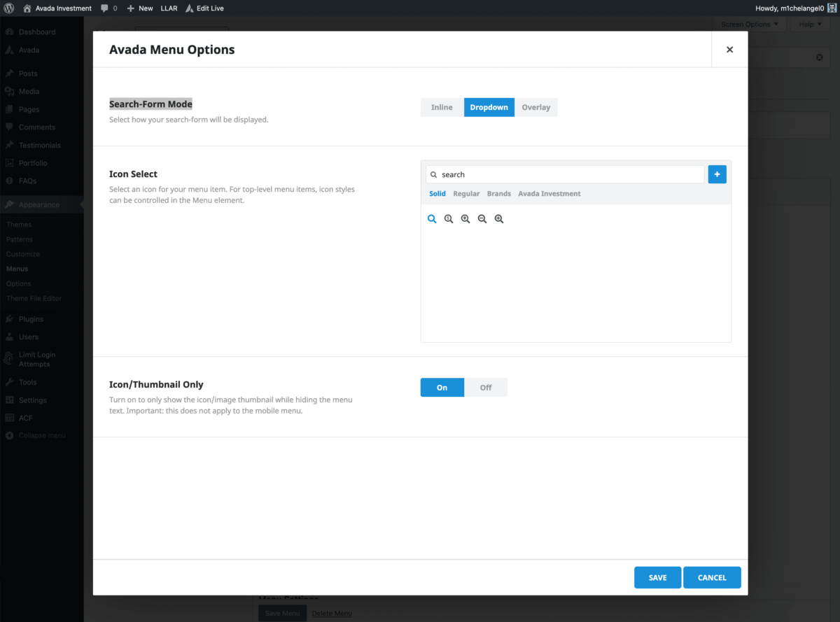Cancel the Avada Menu Options dialog
Viewport: 840px width, 622px height.
712,577
